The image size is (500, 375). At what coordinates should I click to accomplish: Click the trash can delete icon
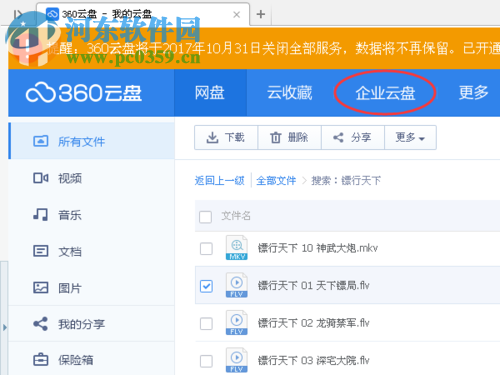pos(276,137)
